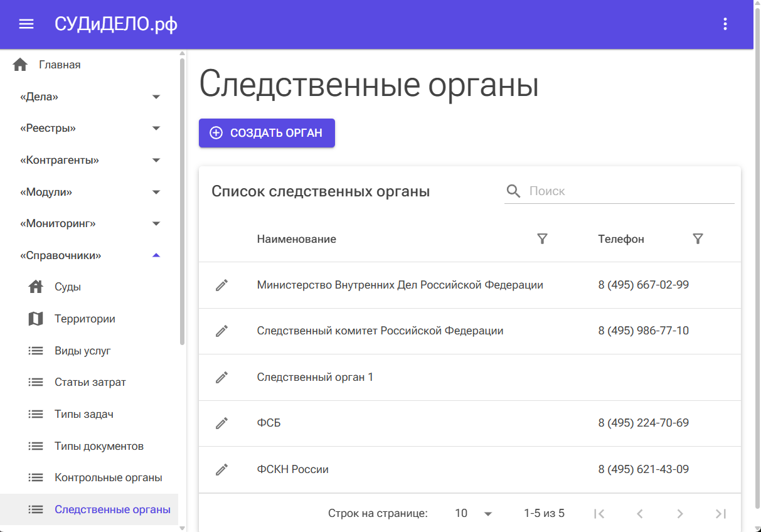
Task: Open Контрольные органы reference list
Action: click(x=108, y=477)
